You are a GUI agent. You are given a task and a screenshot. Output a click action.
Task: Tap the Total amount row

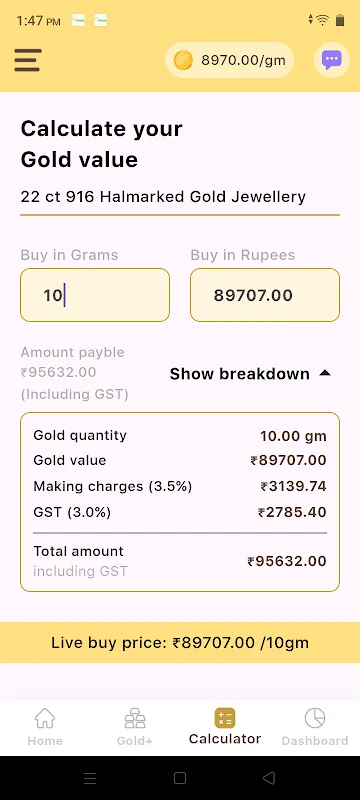(180, 561)
